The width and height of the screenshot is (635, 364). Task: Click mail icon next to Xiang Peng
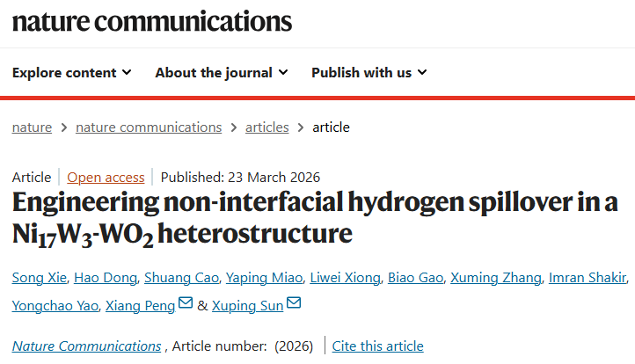(186, 304)
